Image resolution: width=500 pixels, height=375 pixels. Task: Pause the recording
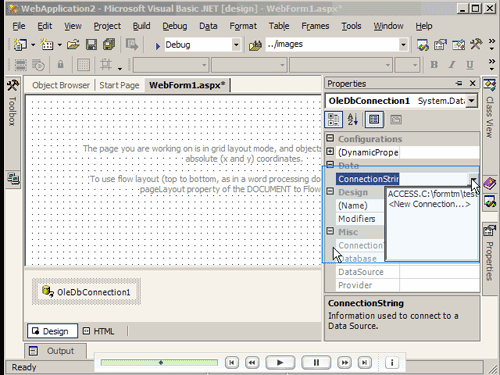coord(316,362)
